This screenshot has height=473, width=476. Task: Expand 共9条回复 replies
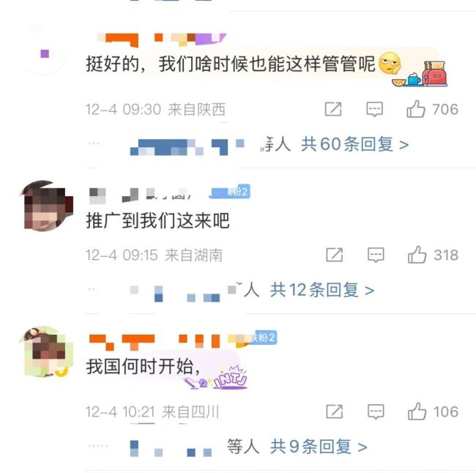pos(319,447)
